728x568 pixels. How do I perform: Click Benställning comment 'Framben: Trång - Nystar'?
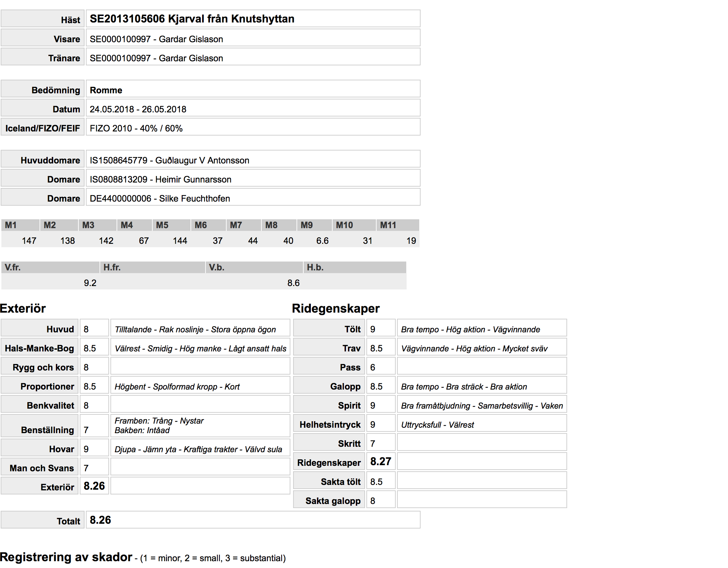159,421
